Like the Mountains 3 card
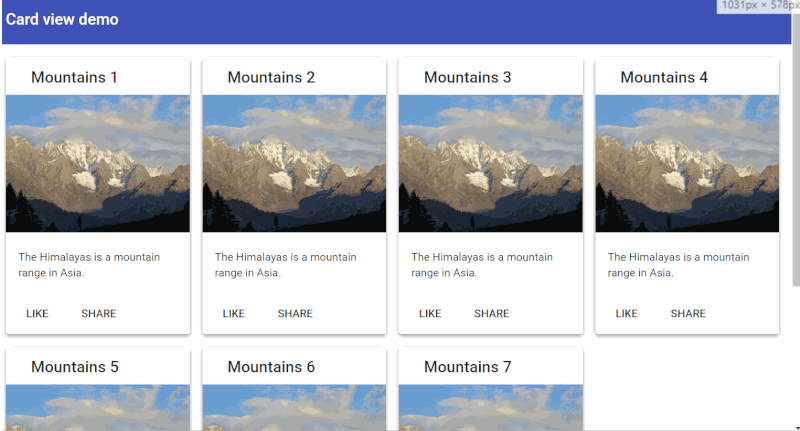The image size is (800, 431). 430,313
